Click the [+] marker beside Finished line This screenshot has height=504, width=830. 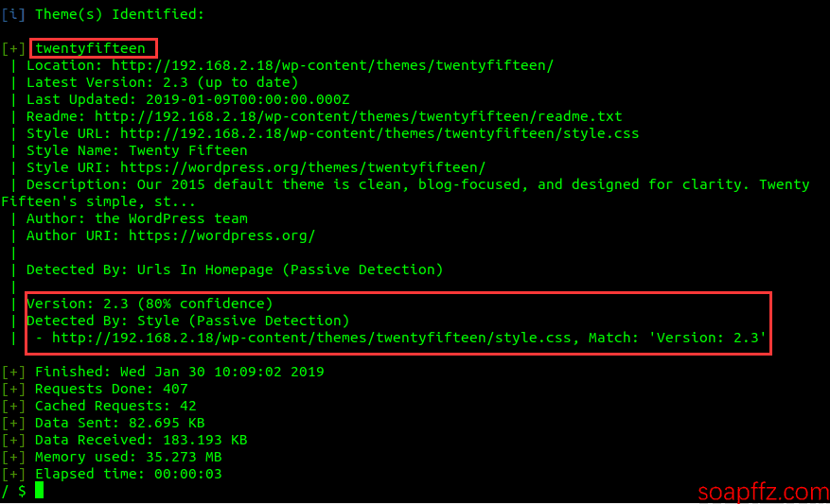tap(13, 372)
